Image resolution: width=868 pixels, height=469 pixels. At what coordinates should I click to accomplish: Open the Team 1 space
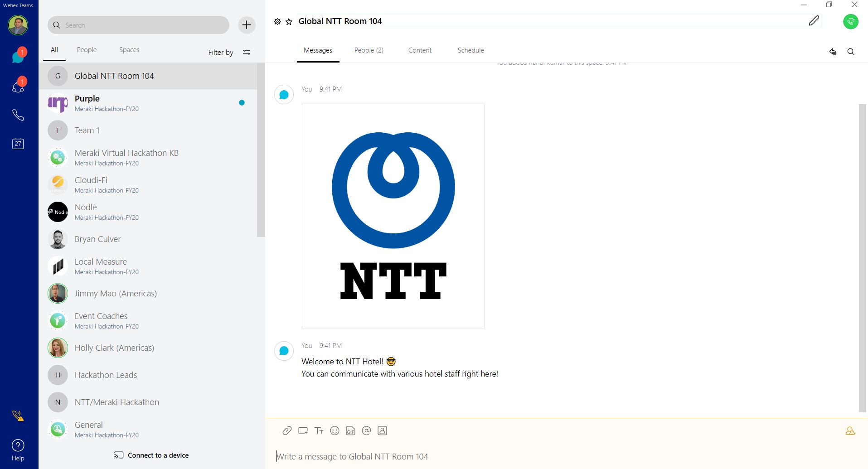pos(148,131)
